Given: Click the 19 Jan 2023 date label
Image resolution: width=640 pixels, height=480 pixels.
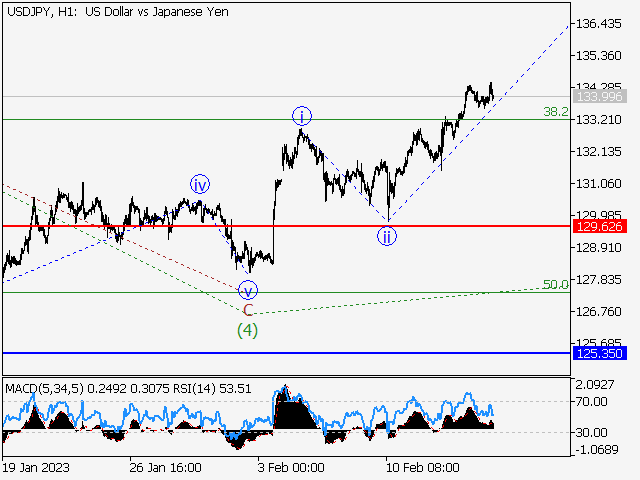Looking at the screenshot, I should tap(36, 467).
